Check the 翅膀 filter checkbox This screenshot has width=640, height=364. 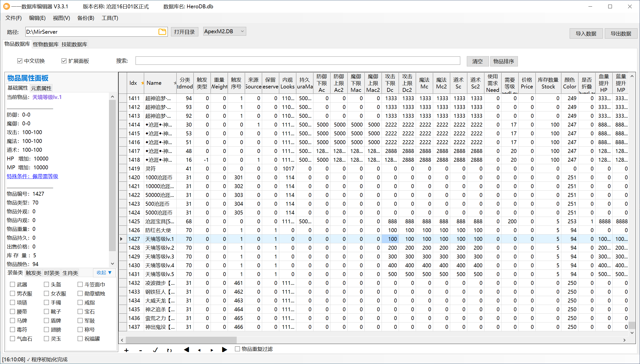(46, 330)
